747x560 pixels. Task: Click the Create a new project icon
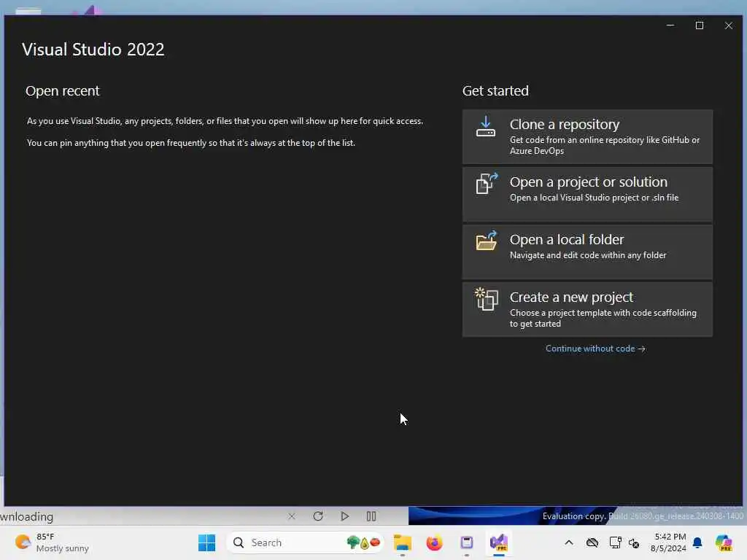pos(487,299)
